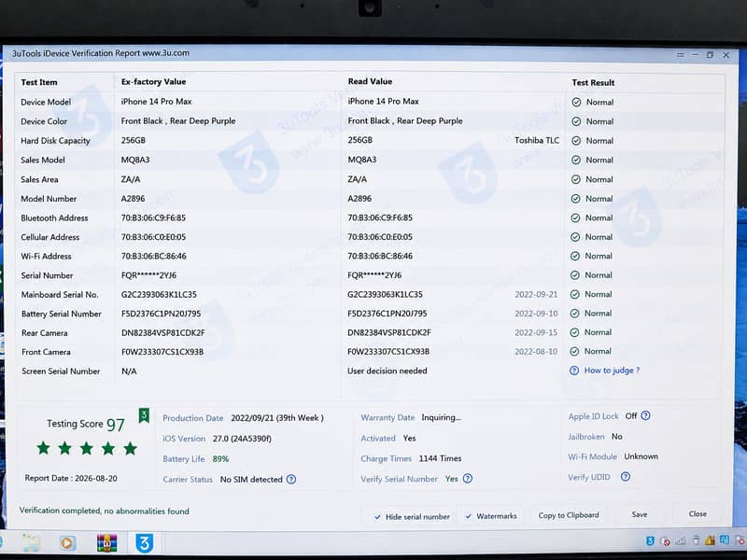Click iOS Version 27.0 (24A5390f) value
Viewport: 747px width, 560px height.
[x=242, y=439]
